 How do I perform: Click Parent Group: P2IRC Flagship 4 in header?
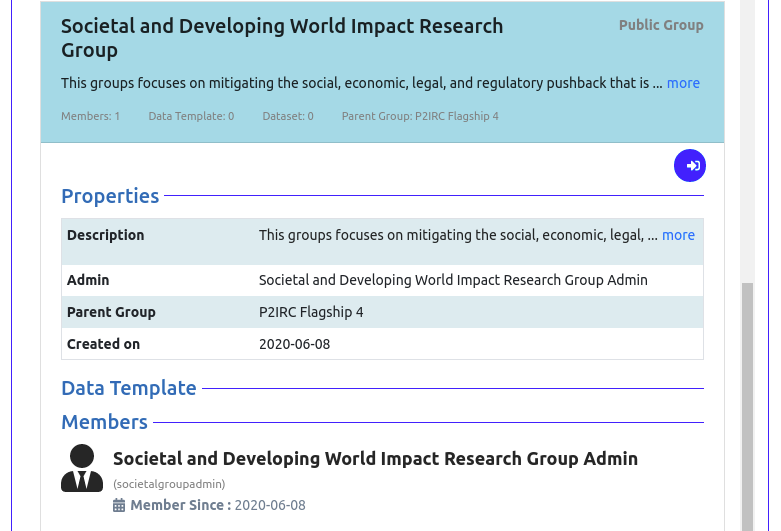420,116
